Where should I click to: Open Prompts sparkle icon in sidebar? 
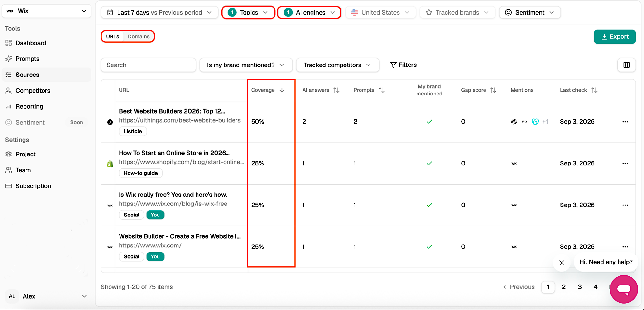9,59
